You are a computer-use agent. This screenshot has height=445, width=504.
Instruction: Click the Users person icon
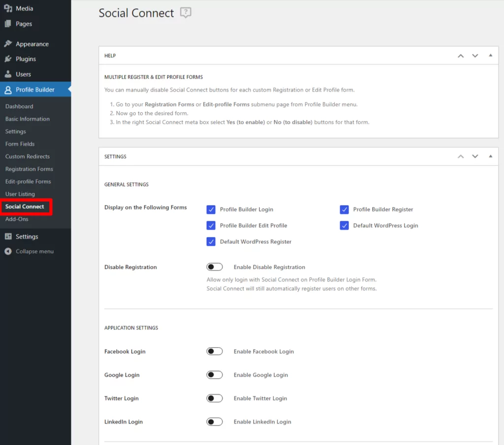pyautogui.click(x=8, y=74)
